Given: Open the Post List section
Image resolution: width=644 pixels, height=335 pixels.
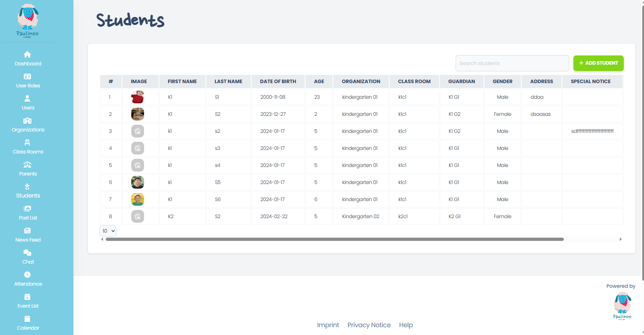Looking at the screenshot, I should point(28,213).
